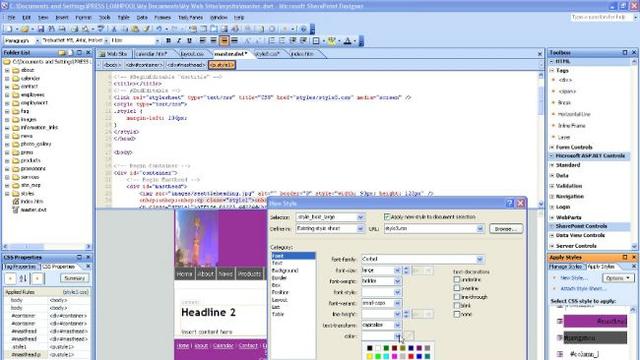Select Border in Category list

[x=279, y=278]
